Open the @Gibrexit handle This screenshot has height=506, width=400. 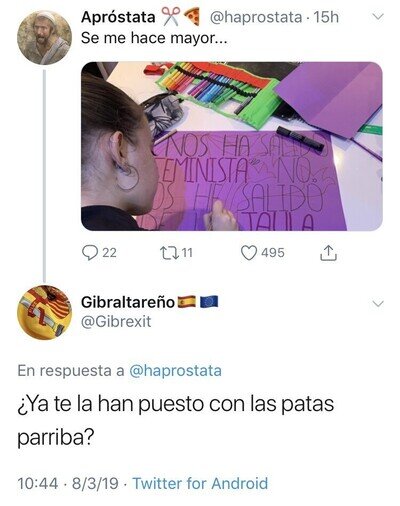(x=116, y=322)
